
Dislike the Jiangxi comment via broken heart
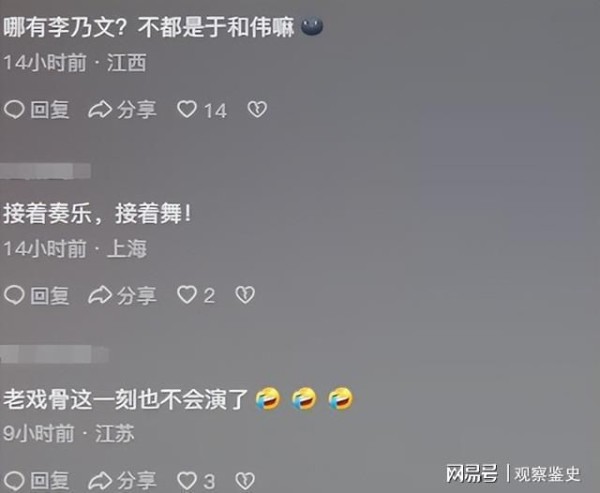(x=257, y=109)
